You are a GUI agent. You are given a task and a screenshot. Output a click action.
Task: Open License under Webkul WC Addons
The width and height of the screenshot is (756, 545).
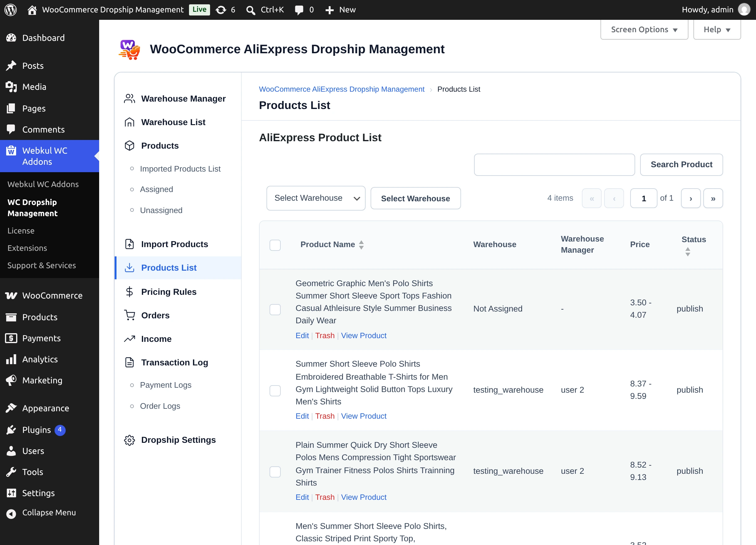[21, 230]
